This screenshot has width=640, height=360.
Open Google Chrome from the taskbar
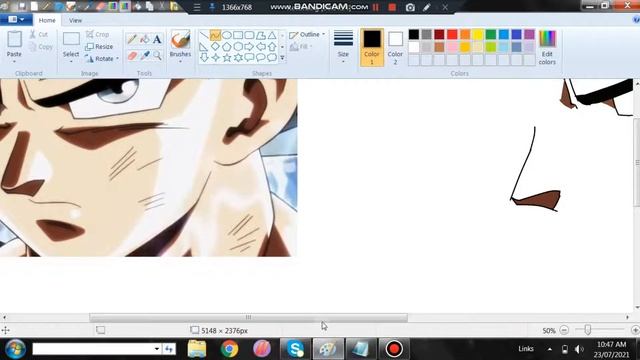coord(229,349)
